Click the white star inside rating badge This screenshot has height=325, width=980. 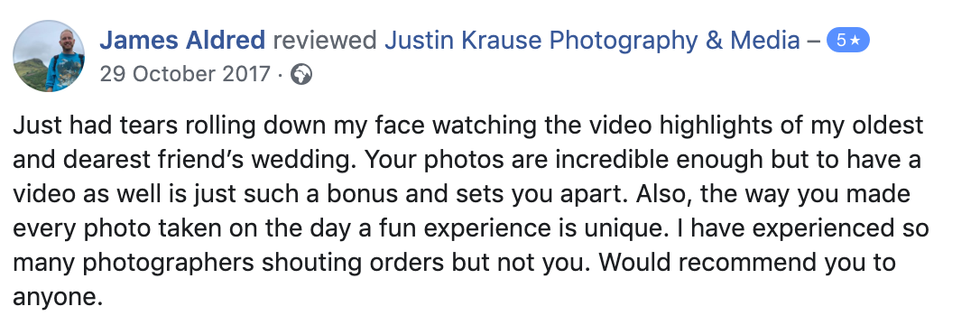click(x=855, y=42)
